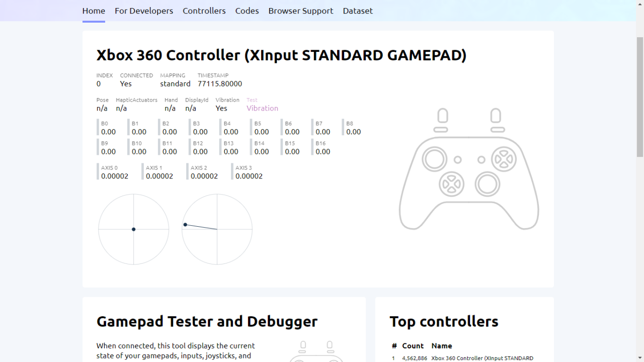
Task: Click the B16 button value
Action: tap(323, 151)
